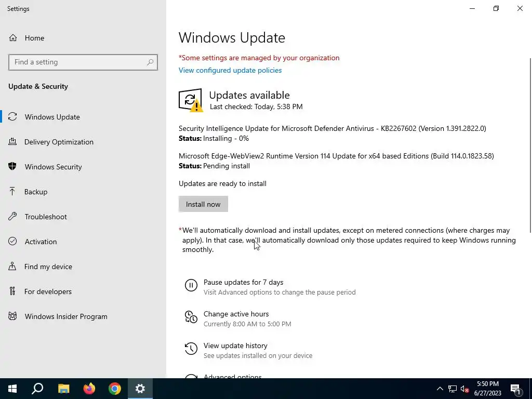Click the Windows Insider Program cat icon
This screenshot has width=532, height=399.
tap(12, 316)
